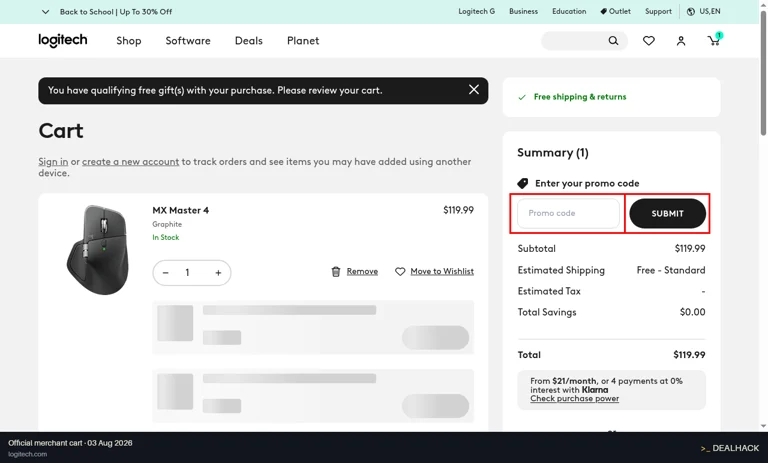Click the search magnifier icon

pos(613,41)
